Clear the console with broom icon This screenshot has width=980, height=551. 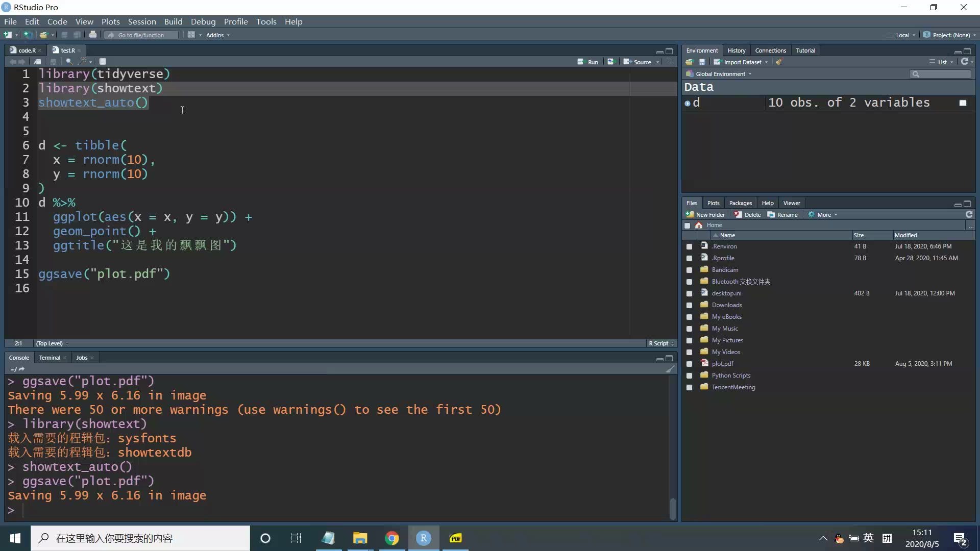point(670,369)
